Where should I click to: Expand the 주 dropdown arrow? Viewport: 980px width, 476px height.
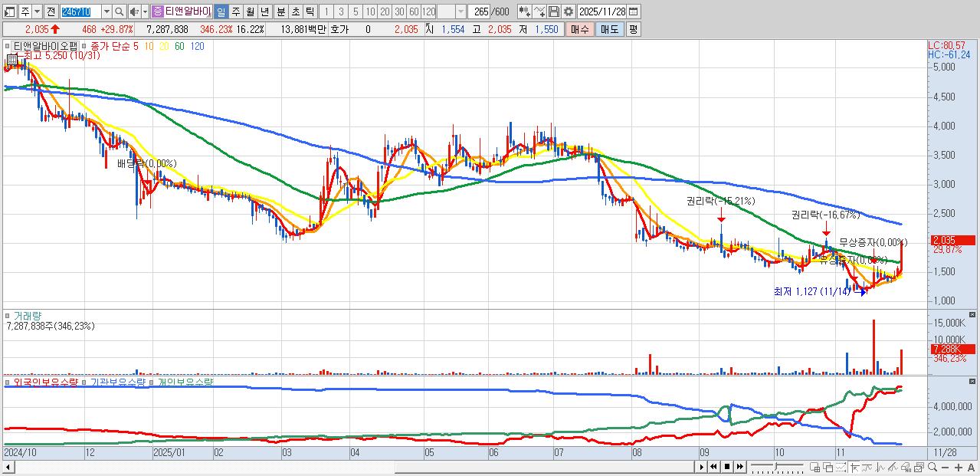coord(37,11)
